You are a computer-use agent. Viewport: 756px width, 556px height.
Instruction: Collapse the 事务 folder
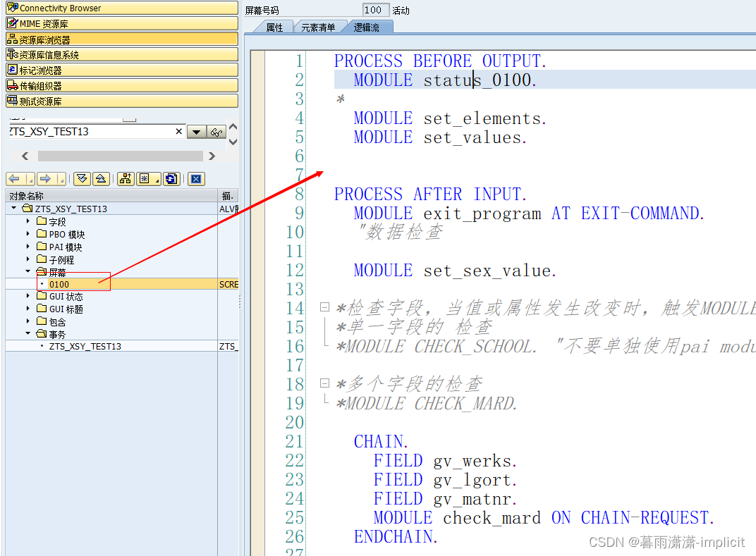(28, 334)
